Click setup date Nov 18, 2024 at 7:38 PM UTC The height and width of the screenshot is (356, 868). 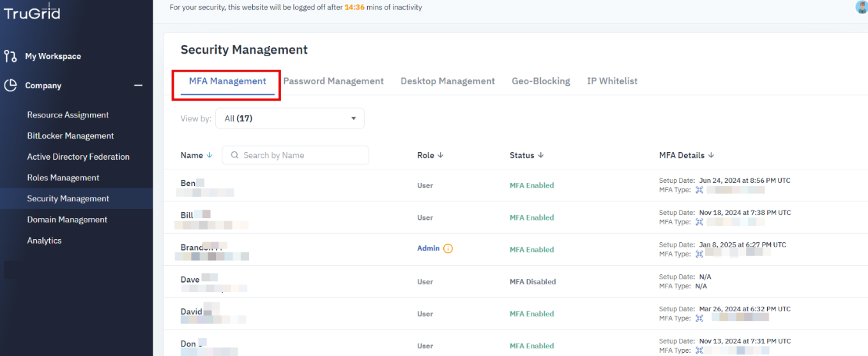click(x=745, y=213)
